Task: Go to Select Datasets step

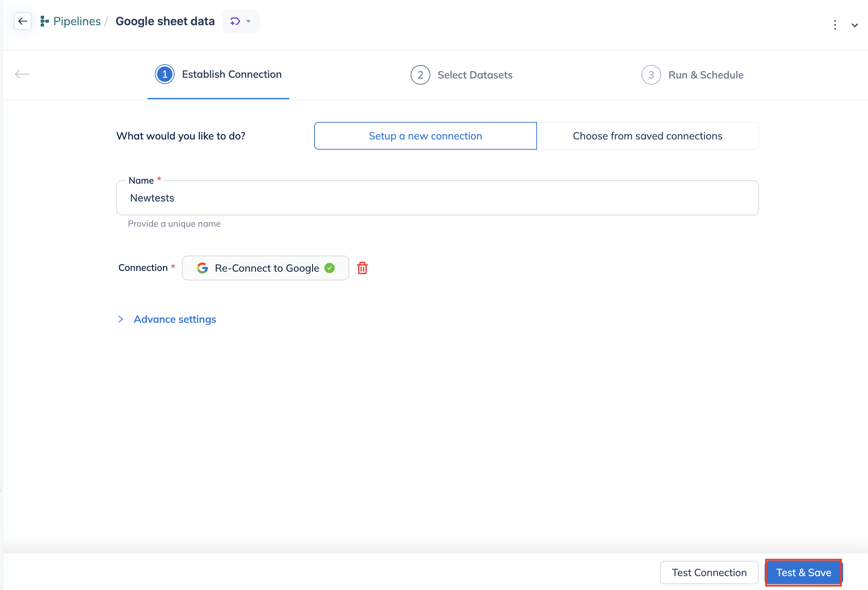Action: coord(462,75)
